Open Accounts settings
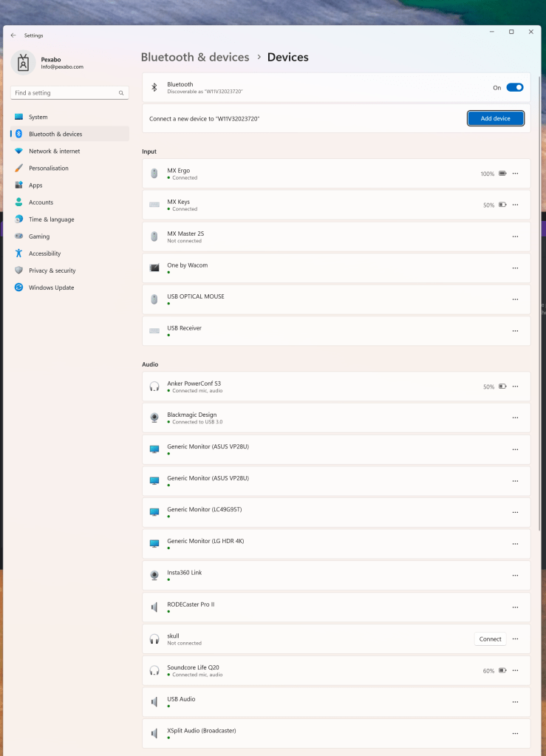This screenshot has width=546, height=756. tap(69, 202)
